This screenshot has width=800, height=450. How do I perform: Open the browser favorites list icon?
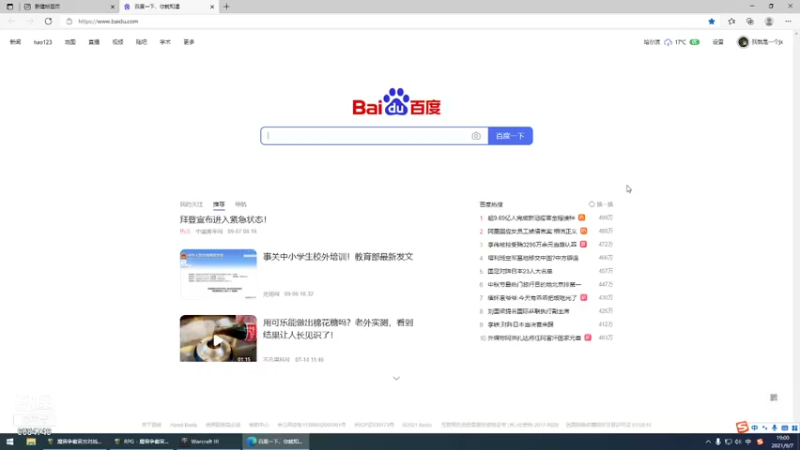click(x=731, y=21)
